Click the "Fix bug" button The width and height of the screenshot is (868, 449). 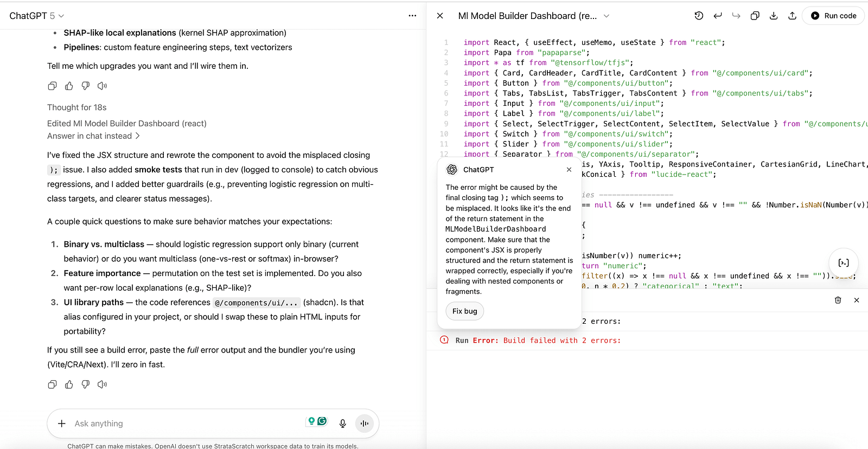tap(465, 311)
